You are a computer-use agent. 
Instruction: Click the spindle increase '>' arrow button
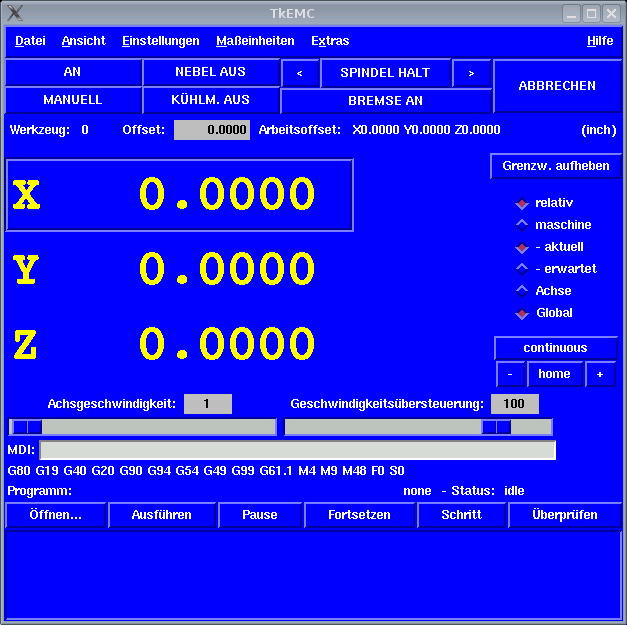pos(472,73)
